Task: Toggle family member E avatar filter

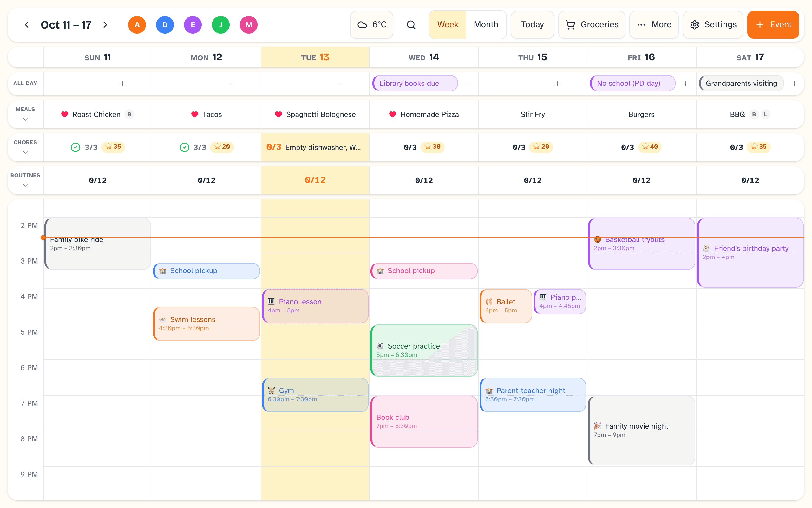Action: point(193,24)
